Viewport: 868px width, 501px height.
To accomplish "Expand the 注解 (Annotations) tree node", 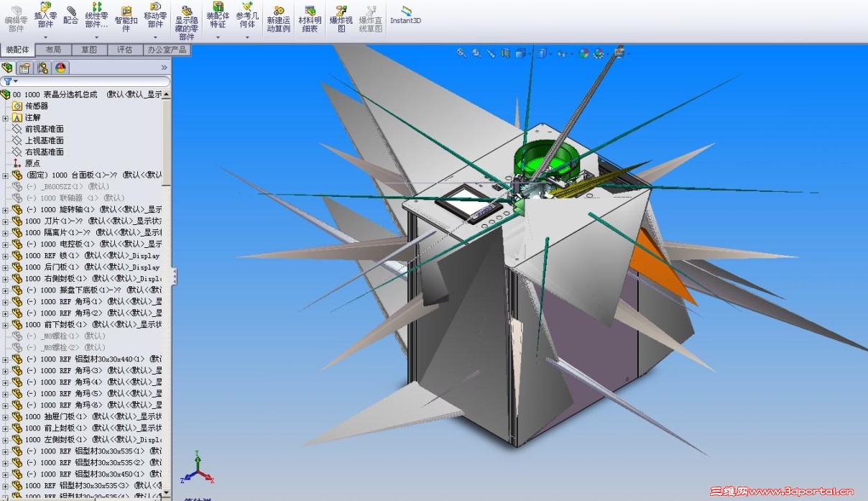I will tap(5, 118).
